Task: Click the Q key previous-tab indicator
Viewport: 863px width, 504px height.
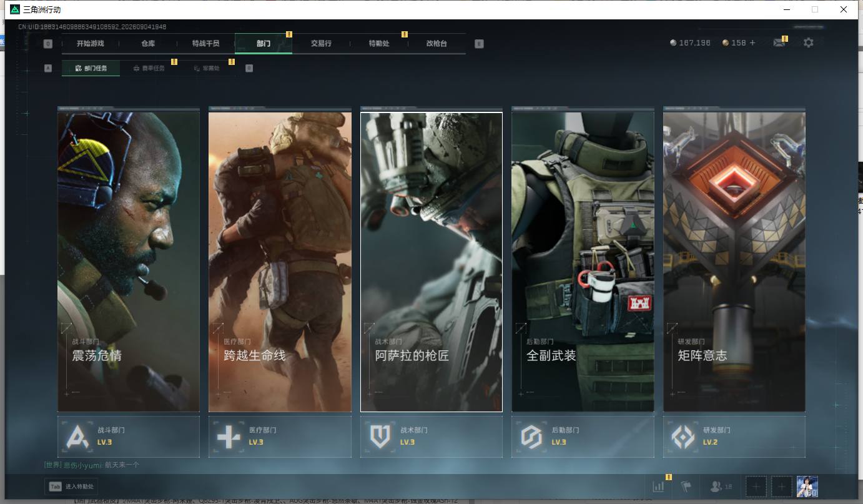Action: pos(48,44)
